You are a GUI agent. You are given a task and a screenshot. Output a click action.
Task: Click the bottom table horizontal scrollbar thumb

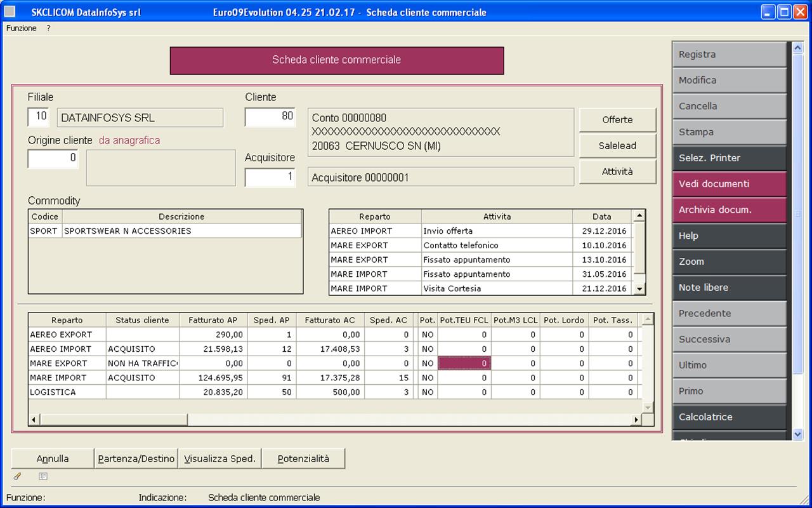pos(114,420)
